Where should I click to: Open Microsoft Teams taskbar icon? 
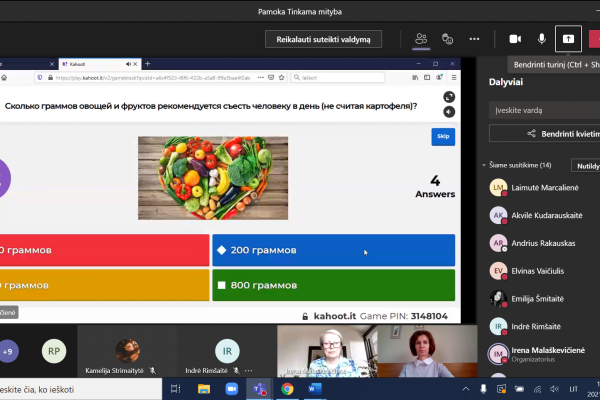click(259, 389)
